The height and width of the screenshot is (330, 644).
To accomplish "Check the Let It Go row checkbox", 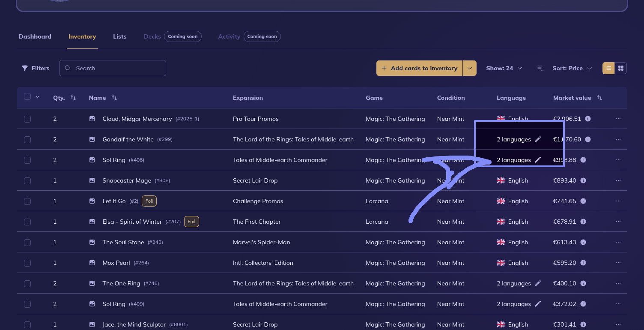I will [27, 201].
